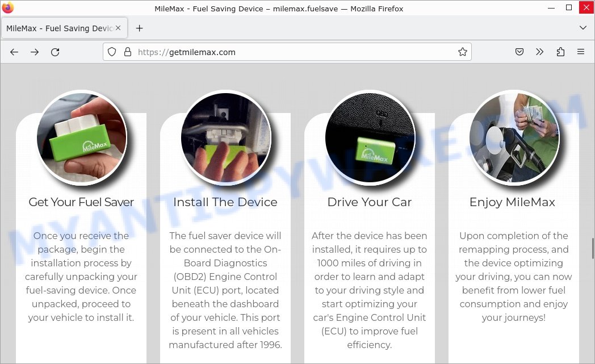This screenshot has height=364, width=595.
Task: Maximize the Firefox window
Action: point(569,7)
